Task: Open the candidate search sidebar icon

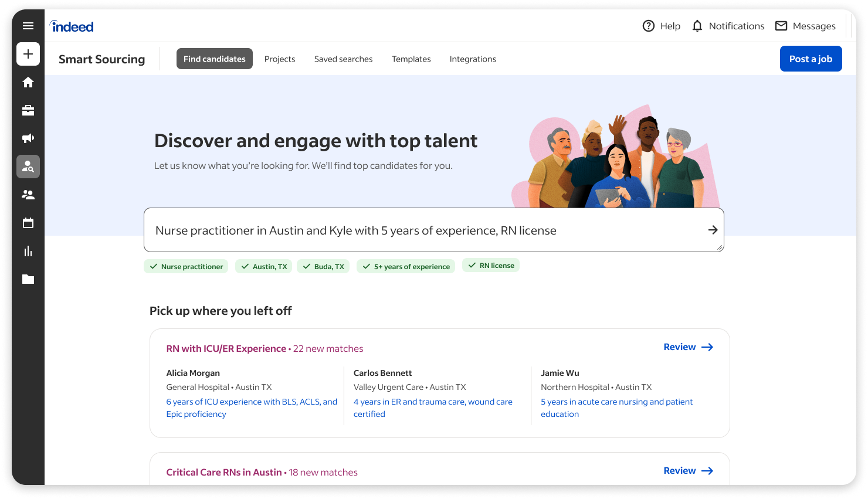Action: point(28,166)
